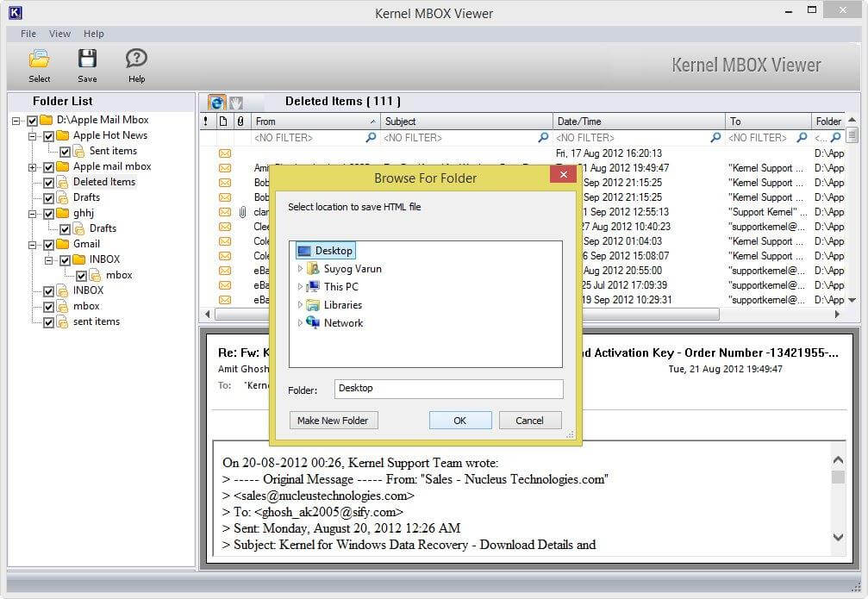The height and width of the screenshot is (599, 868).
Task: Sort the list by Subject column
Action: coord(466,122)
